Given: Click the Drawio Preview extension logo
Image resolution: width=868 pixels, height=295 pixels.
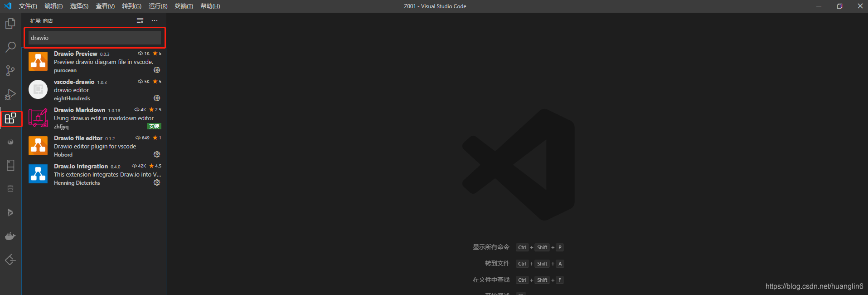Looking at the screenshot, I should coord(38,61).
